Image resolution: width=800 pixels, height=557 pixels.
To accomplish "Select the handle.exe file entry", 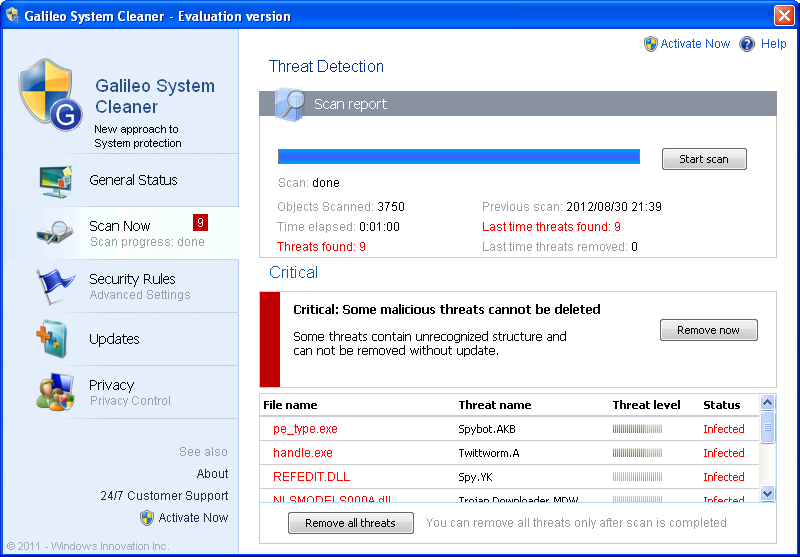I will point(303,453).
